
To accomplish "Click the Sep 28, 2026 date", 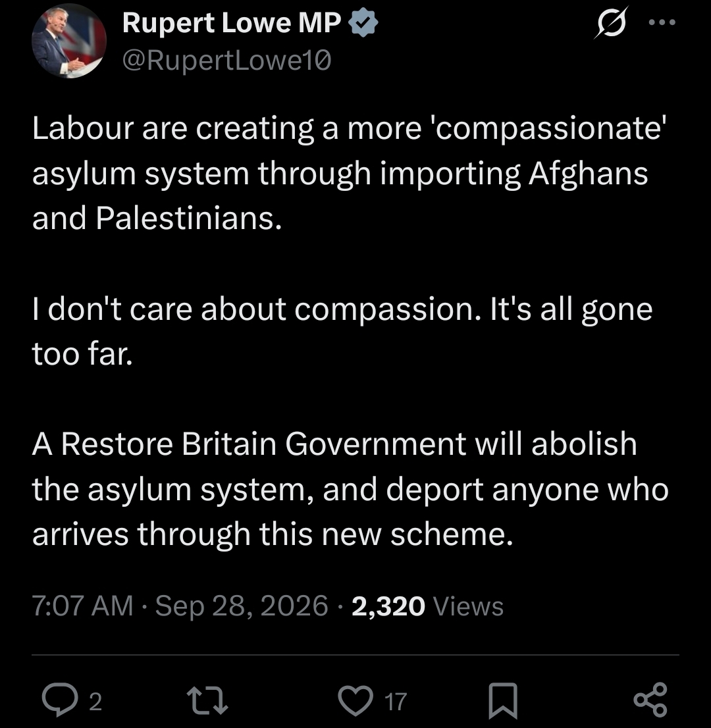I will click(242, 606).
